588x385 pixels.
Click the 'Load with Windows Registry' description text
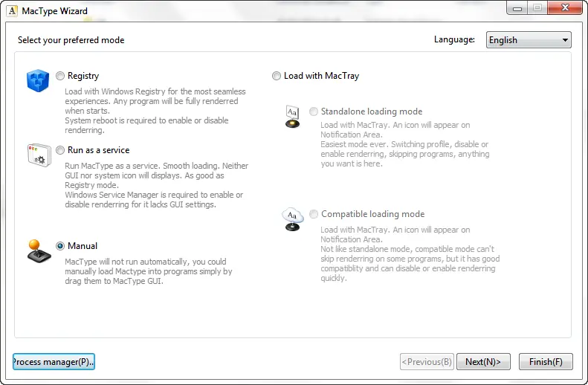155,111
